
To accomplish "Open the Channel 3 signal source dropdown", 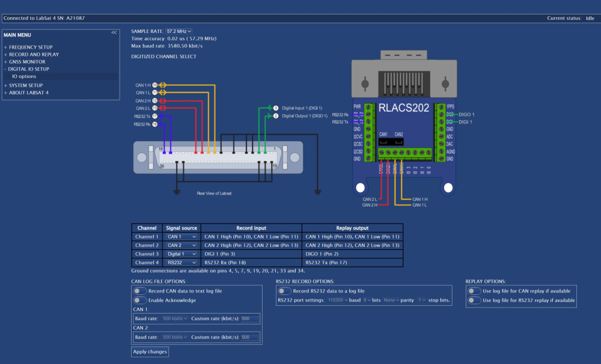I will (180, 253).
